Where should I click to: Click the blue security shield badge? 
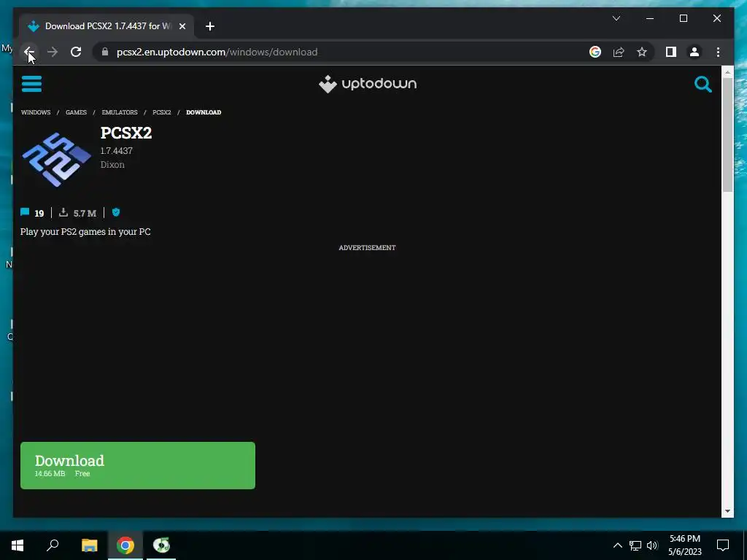[116, 212]
